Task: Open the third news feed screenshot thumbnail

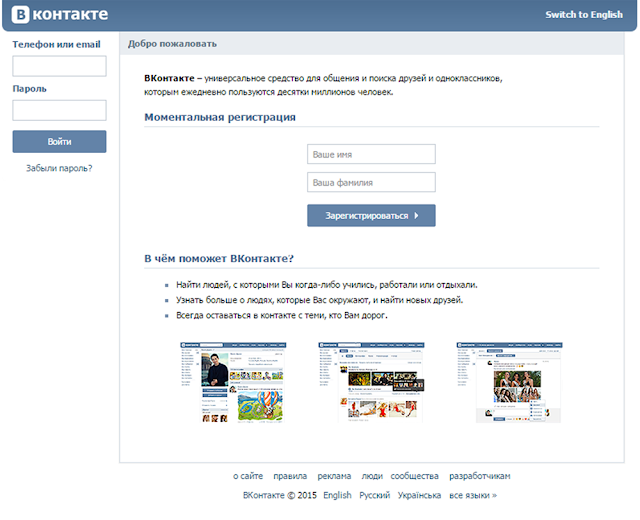Action: coord(509,382)
